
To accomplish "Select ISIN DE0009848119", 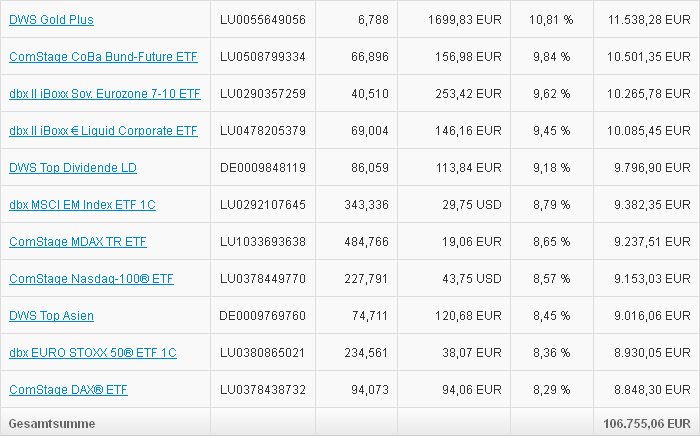I will pos(263,168).
